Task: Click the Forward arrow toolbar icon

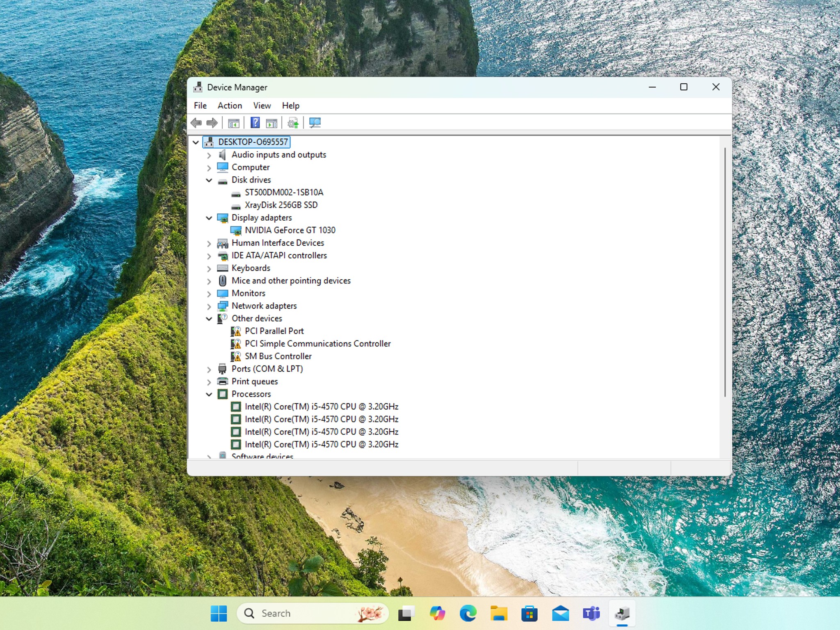Action: coord(212,123)
